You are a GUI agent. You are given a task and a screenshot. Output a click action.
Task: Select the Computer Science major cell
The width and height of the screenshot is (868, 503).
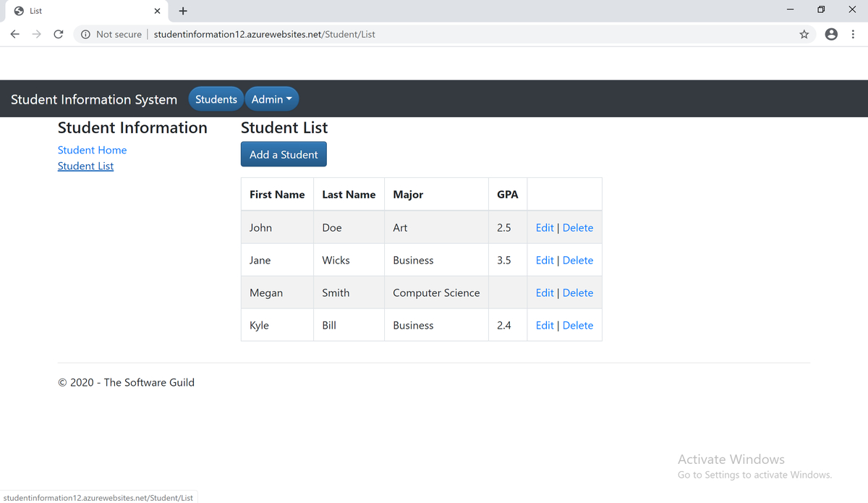pyautogui.click(x=436, y=292)
